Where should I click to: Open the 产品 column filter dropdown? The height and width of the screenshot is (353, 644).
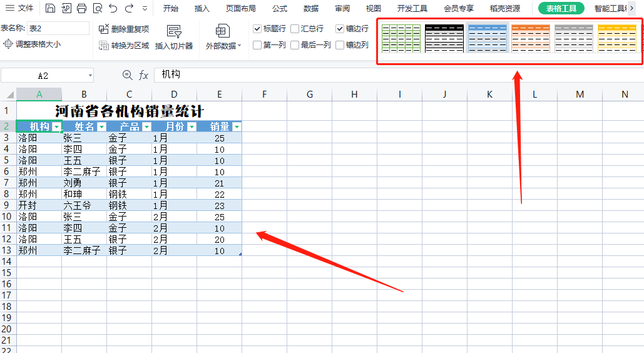(x=146, y=127)
